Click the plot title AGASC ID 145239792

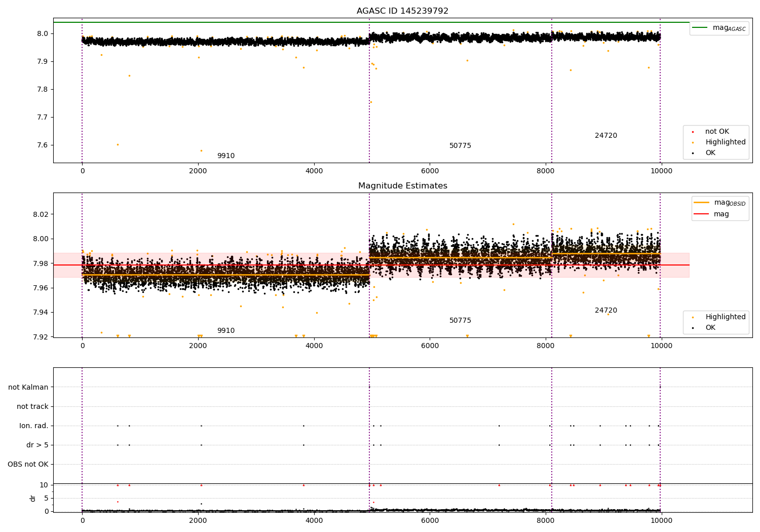tap(402, 11)
